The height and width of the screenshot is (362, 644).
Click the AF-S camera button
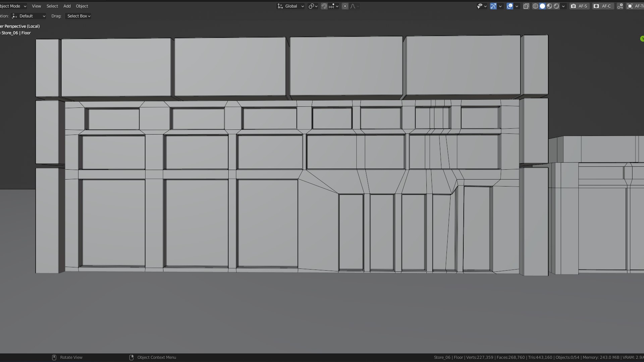point(579,6)
